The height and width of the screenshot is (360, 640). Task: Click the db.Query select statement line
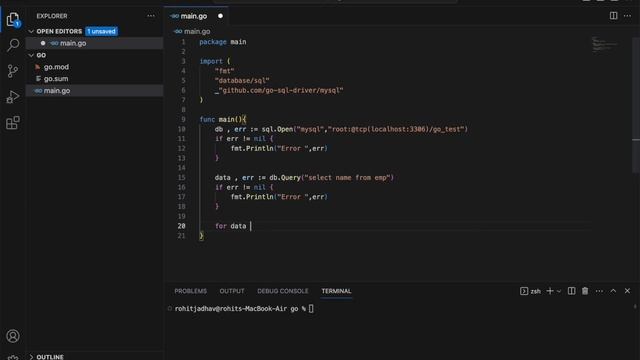(304, 178)
